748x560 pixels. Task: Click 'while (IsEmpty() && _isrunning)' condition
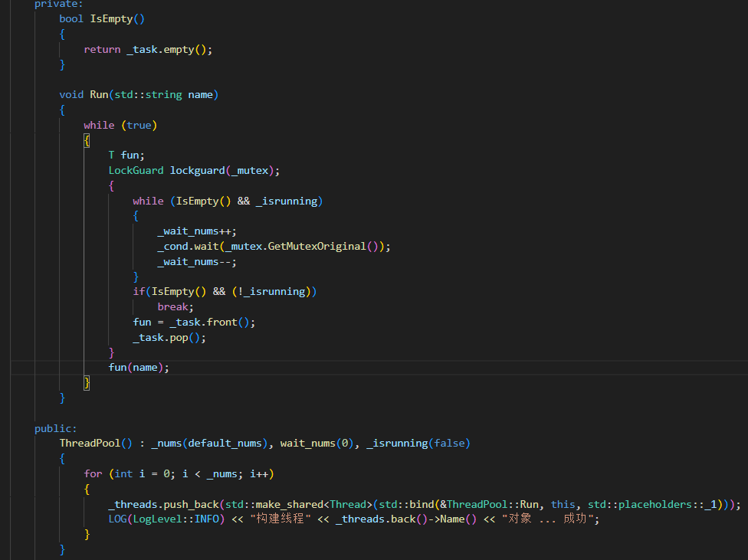click(x=228, y=201)
